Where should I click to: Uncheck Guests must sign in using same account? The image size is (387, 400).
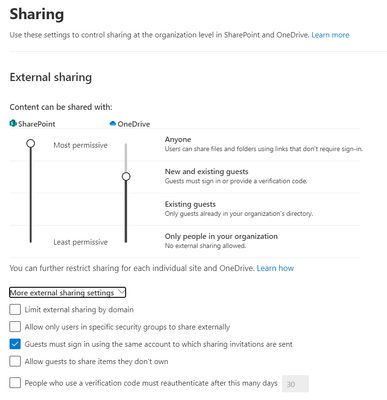click(15, 344)
